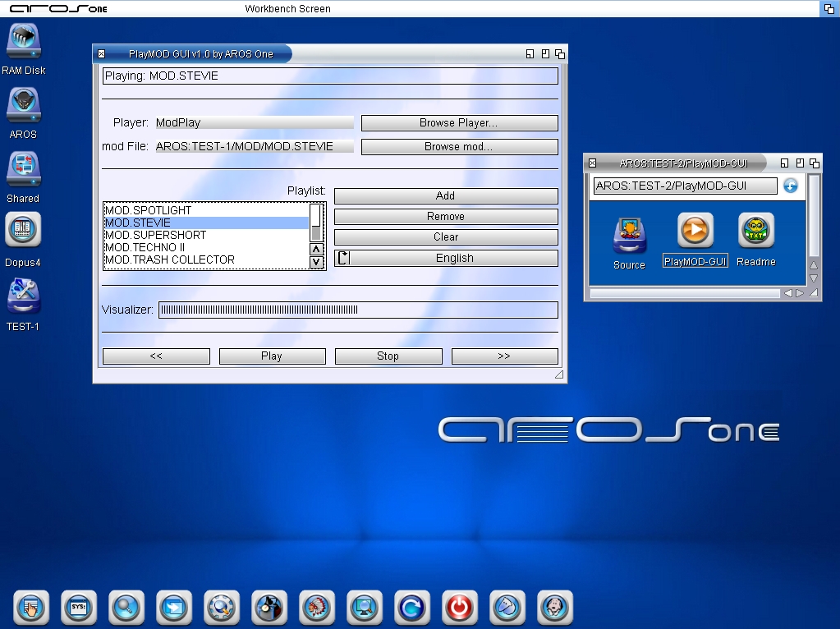Click the resize corner of PlayMOD GUI window
Viewport: 840px width, 629px height.
[x=558, y=374]
